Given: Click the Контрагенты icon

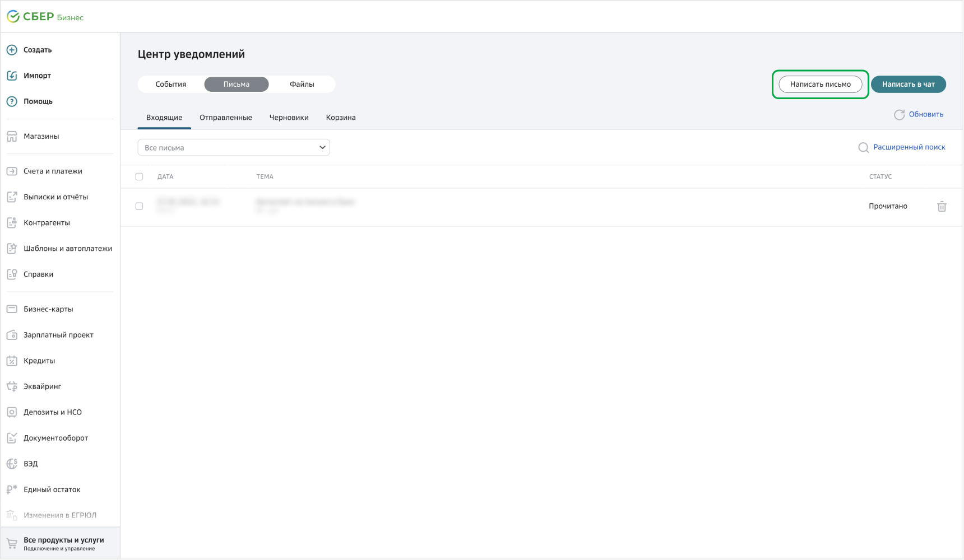Looking at the screenshot, I should [x=12, y=223].
